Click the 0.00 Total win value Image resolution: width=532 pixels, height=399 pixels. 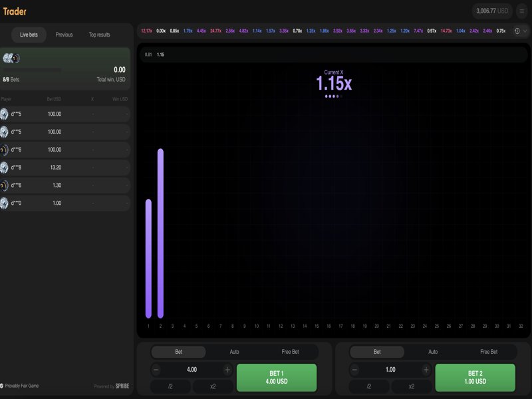(120, 70)
